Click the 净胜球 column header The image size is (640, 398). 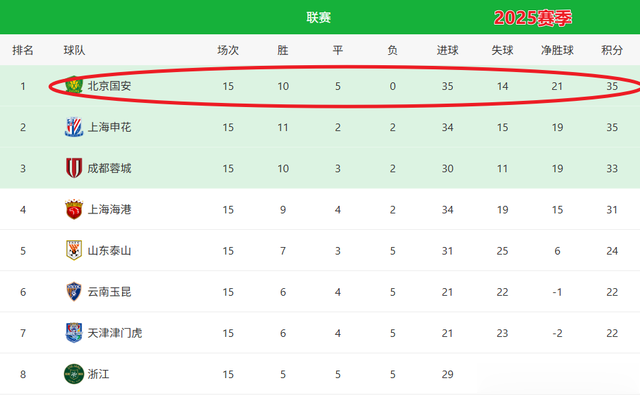tap(557, 50)
